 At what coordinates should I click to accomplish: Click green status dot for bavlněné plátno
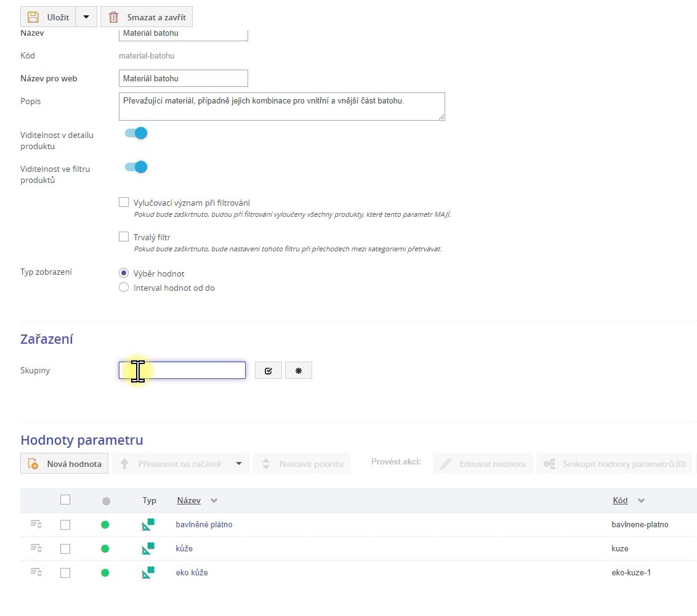105,525
